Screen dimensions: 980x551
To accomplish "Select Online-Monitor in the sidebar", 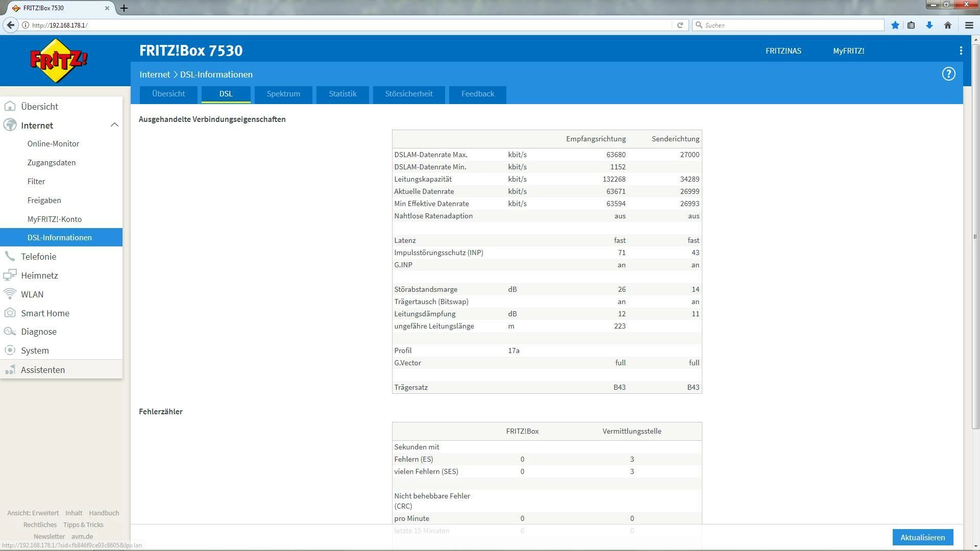I will click(53, 144).
